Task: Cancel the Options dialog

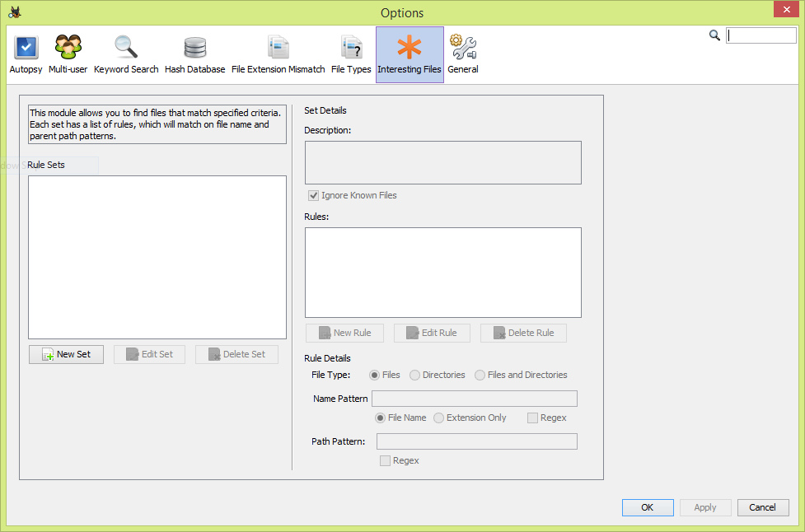Action: pyautogui.click(x=763, y=507)
